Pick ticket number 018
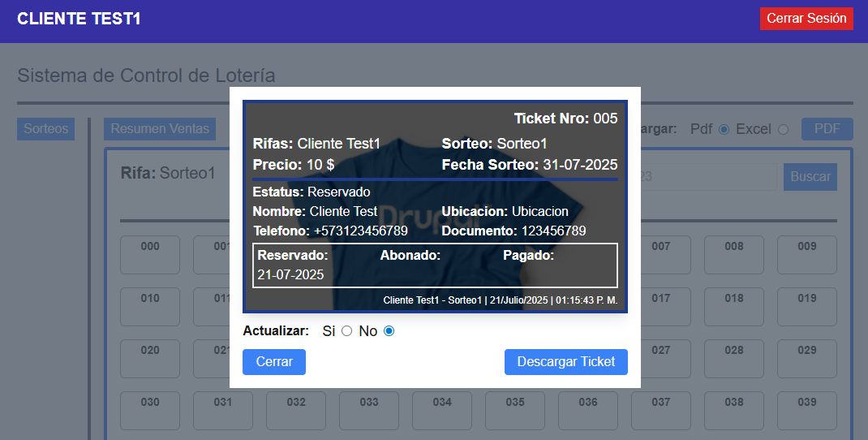Image resolution: width=868 pixels, height=440 pixels. tap(733, 307)
